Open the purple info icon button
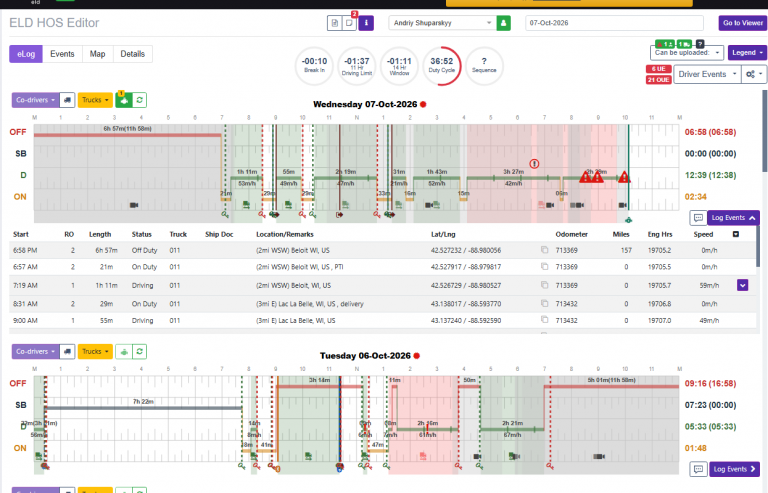768x493 pixels. (366, 23)
